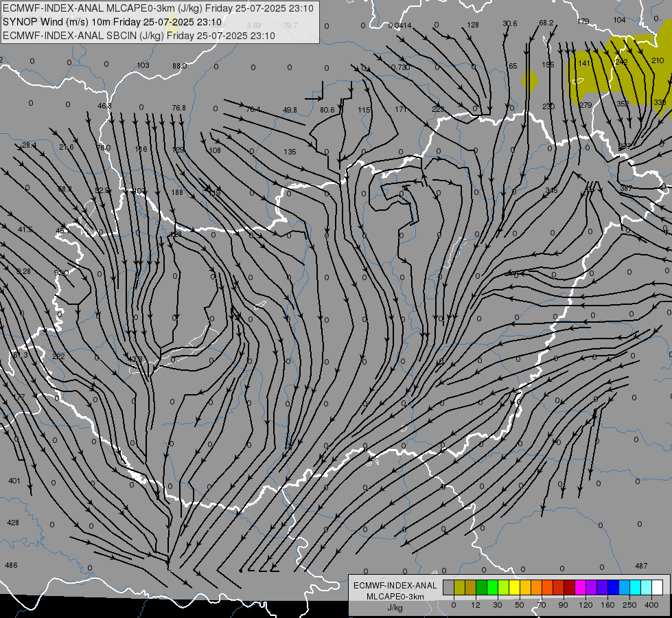672x618 pixels.
Task: Click the map value 103
Action: (143, 65)
